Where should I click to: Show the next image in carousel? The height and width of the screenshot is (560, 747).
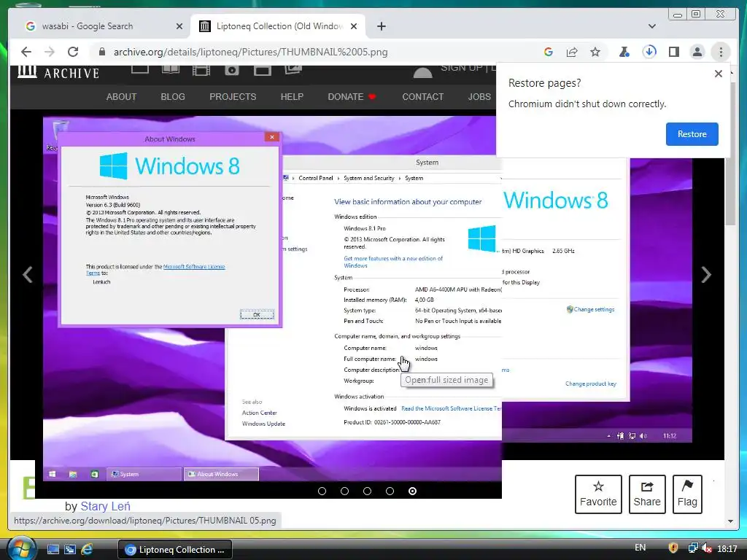pos(706,275)
